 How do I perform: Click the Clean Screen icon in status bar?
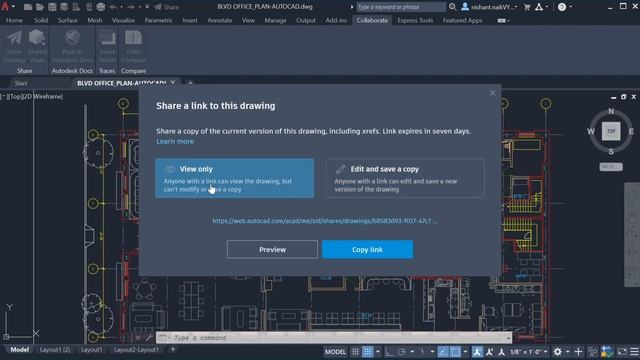pyautogui.click(x=622, y=351)
